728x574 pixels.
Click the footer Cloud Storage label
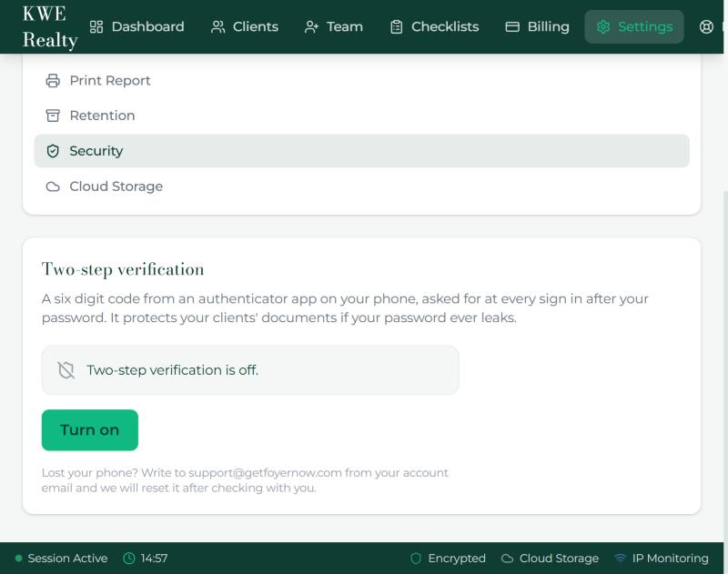(559, 559)
